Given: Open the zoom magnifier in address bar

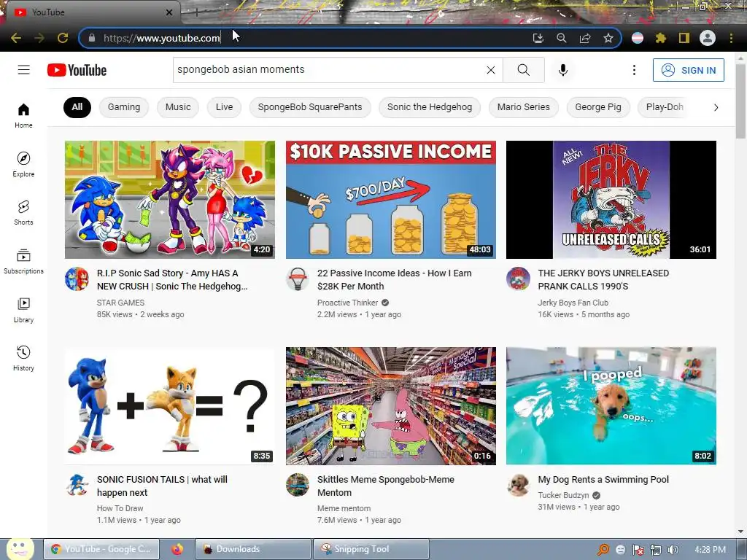Looking at the screenshot, I should (x=561, y=38).
